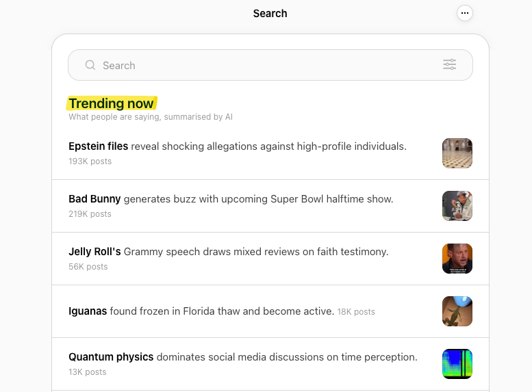Screen dimensions: 532x392
Task: Click the magnifying glass search icon
Action: point(90,66)
